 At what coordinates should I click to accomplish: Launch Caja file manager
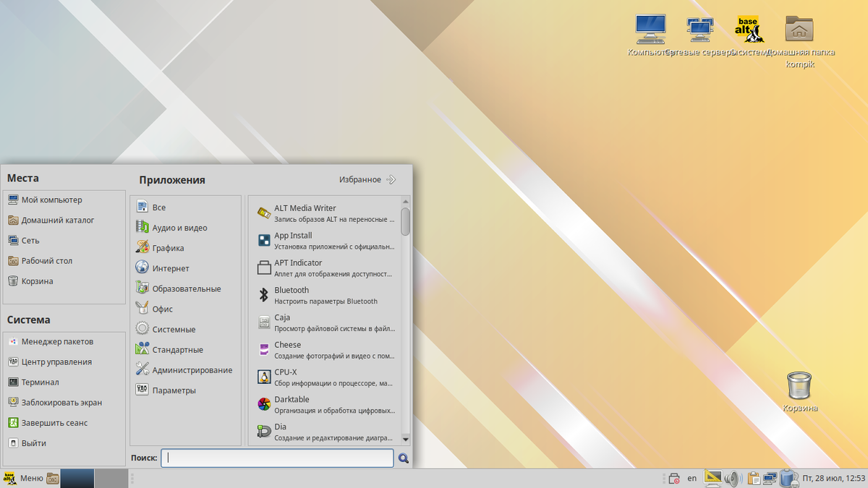326,322
